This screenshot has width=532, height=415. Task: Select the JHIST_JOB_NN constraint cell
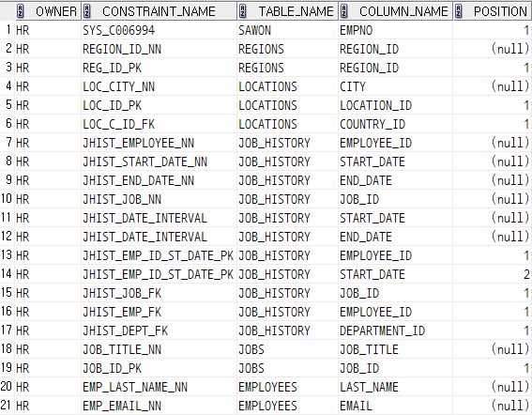tap(159, 199)
